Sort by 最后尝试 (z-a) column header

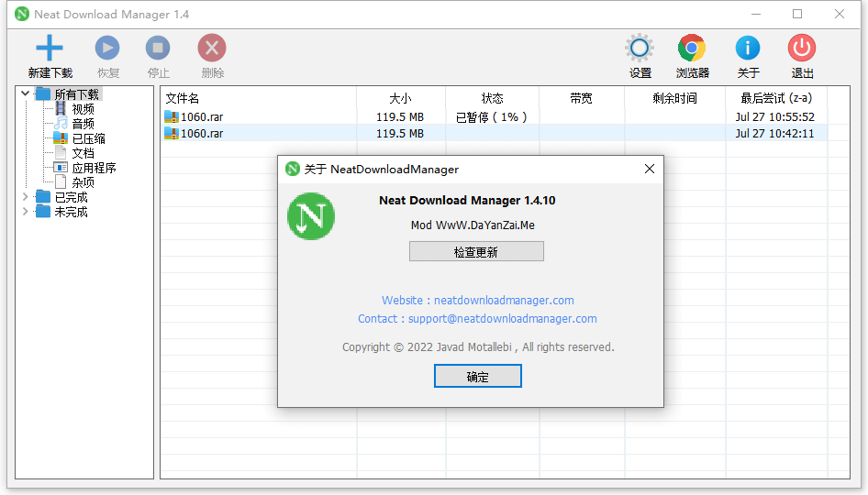pyautogui.click(x=776, y=98)
